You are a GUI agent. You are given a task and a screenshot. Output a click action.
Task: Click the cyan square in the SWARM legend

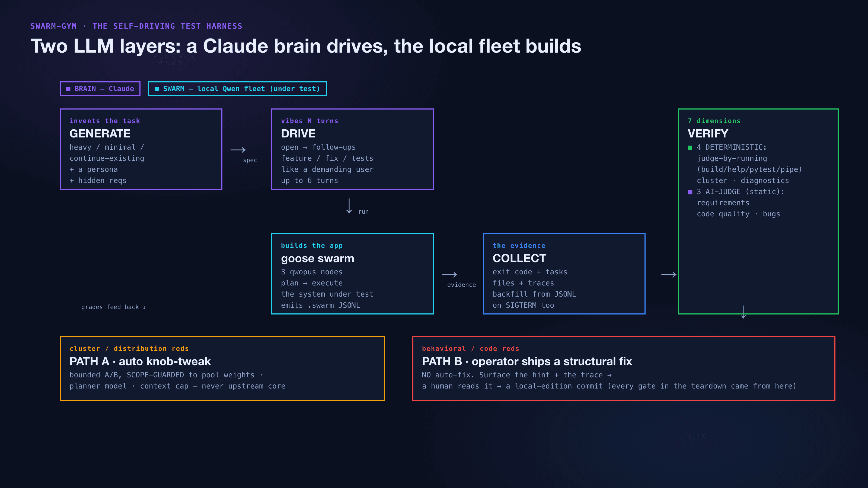157,89
